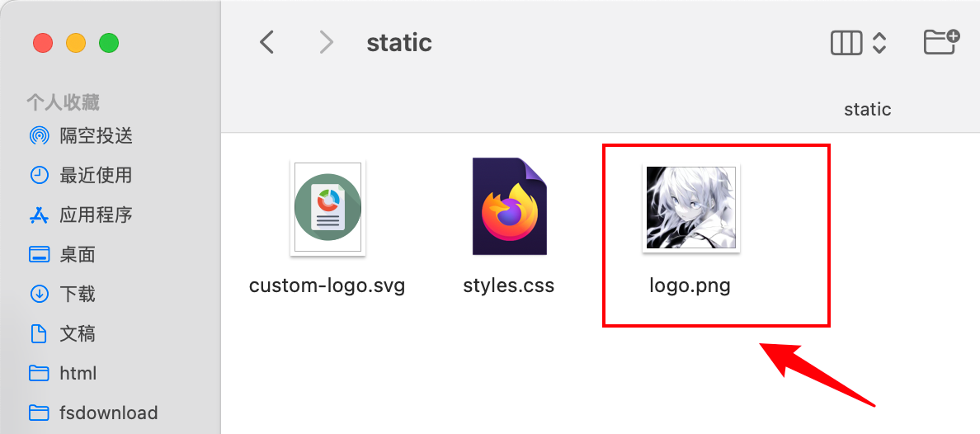Click the static window title
This screenshot has height=434, width=980.
coord(399,43)
